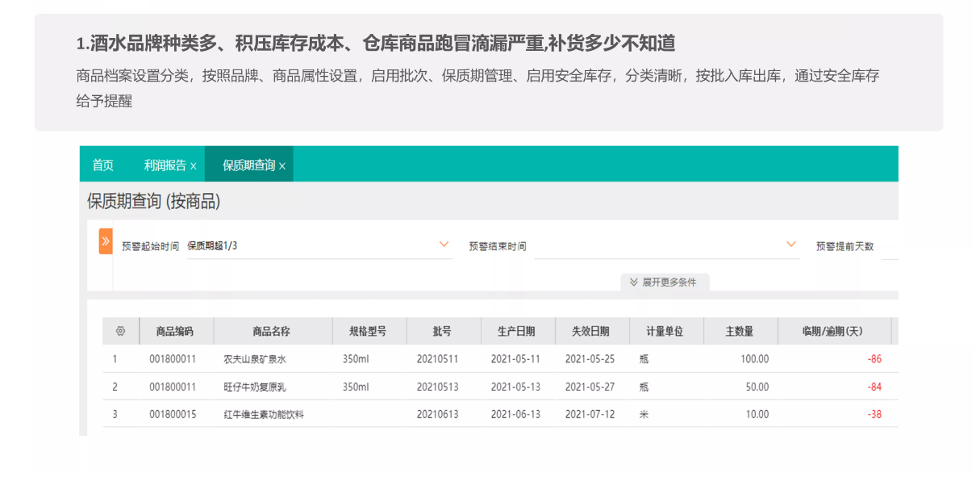Click batch number 20210513

[438, 387]
